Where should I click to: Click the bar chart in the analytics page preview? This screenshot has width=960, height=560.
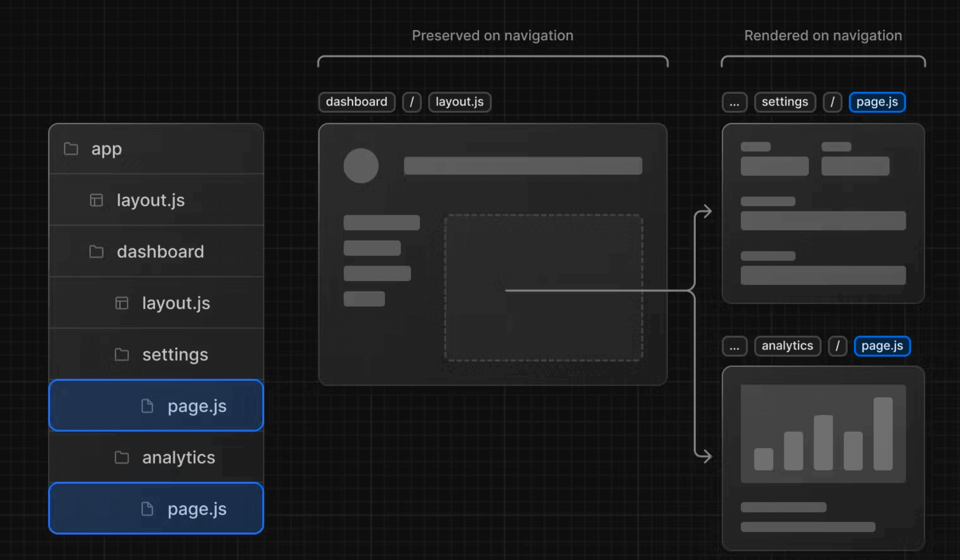point(823,434)
